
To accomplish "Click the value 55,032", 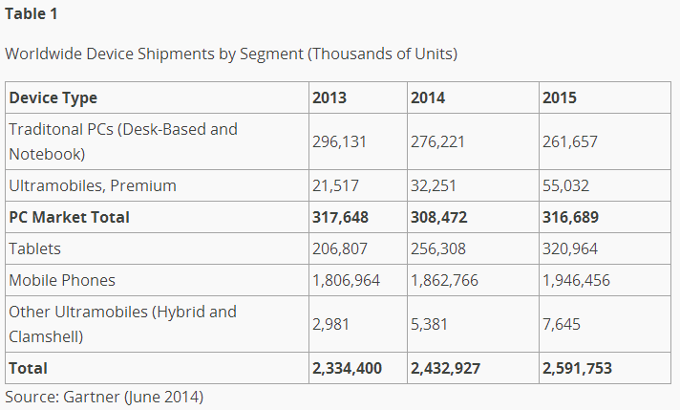I will 566,186.
